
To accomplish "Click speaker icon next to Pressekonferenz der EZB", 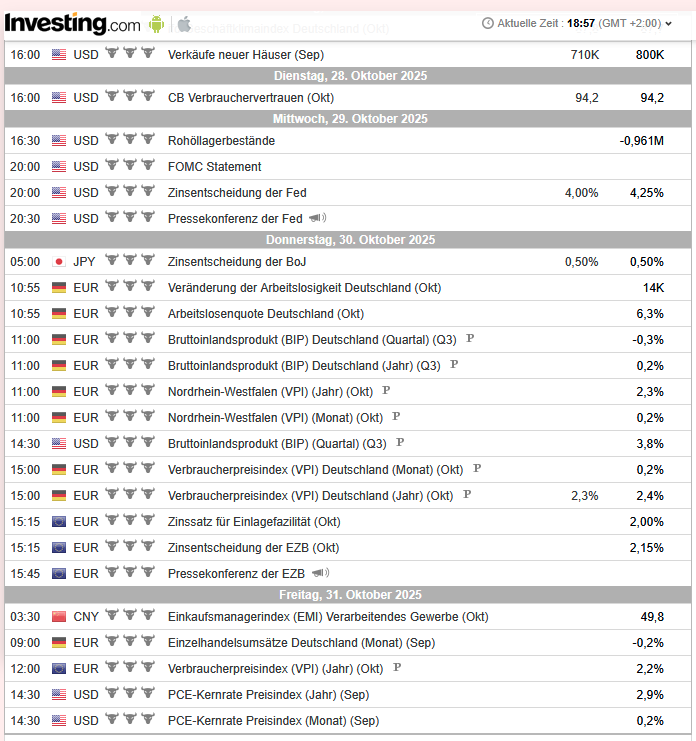I will point(320,573).
